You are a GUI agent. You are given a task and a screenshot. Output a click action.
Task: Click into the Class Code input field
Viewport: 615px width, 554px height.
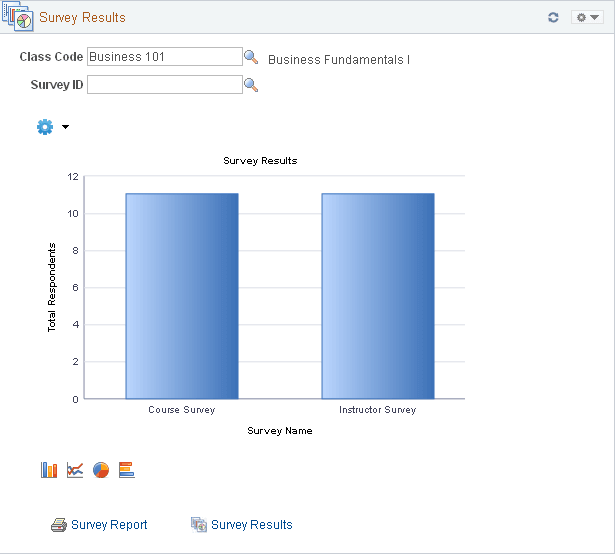[x=165, y=56]
